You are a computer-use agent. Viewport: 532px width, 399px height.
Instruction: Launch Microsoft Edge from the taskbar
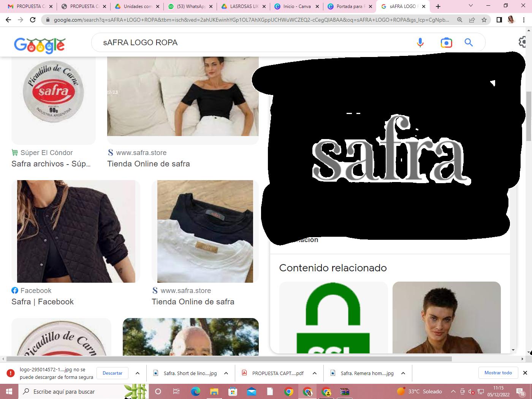[195, 391]
